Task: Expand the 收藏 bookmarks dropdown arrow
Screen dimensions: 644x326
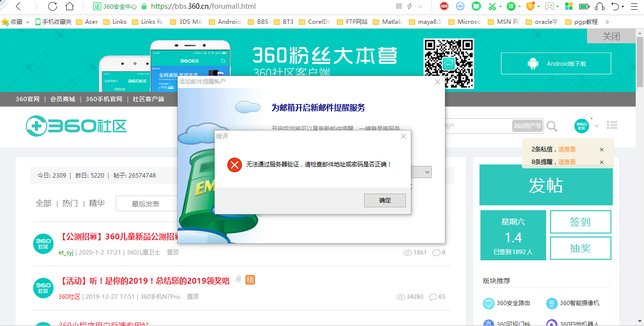Action: coord(27,22)
